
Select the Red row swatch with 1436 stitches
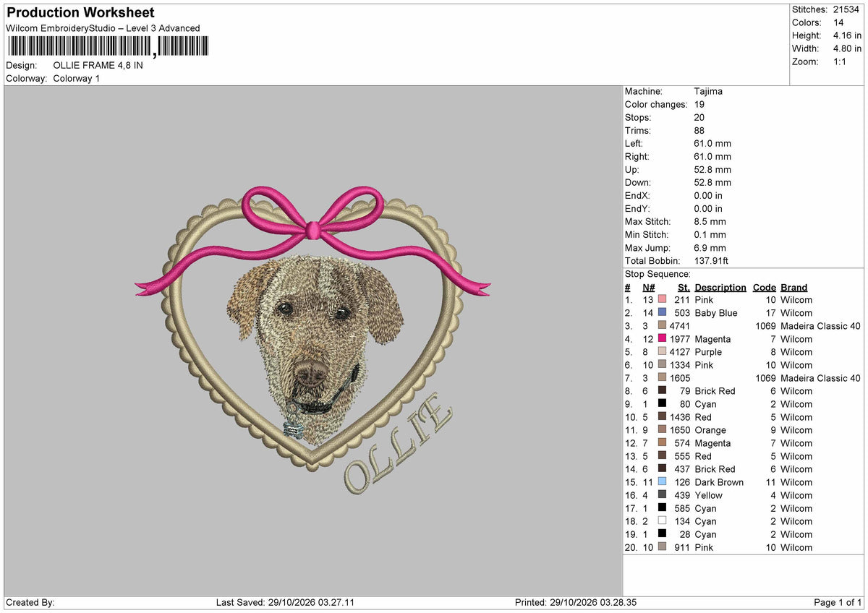(x=662, y=417)
